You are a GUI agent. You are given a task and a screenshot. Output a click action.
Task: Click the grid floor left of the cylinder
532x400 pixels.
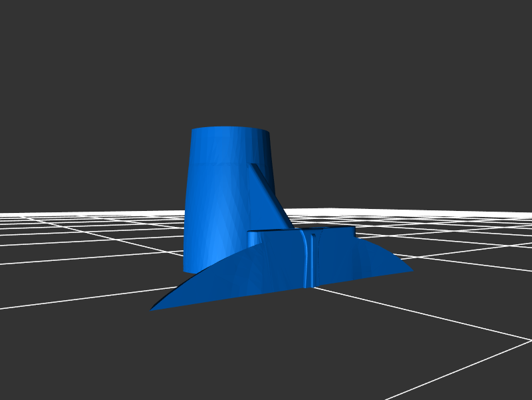pyautogui.click(x=100, y=246)
